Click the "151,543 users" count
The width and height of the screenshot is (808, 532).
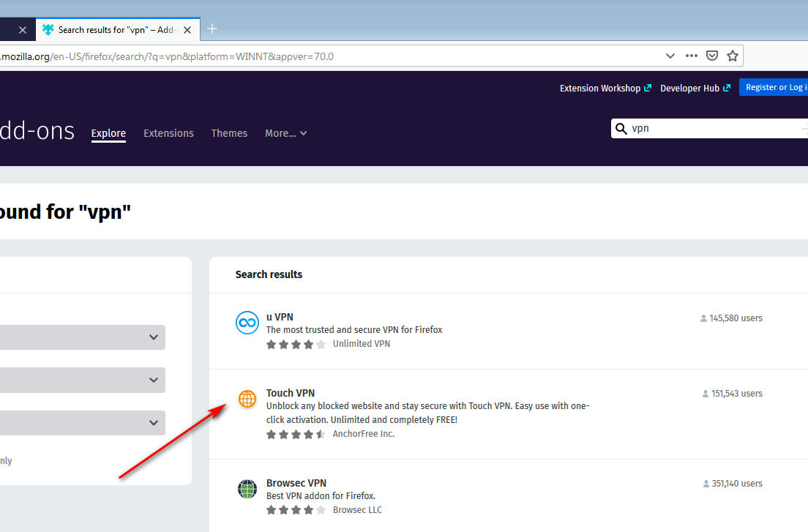click(x=732, y=394)
